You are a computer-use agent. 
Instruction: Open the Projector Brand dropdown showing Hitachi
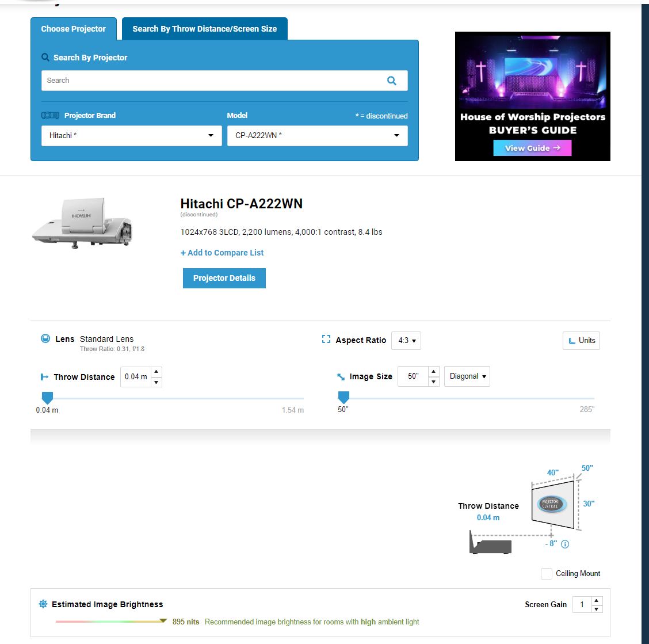click(x=132, y=136)
